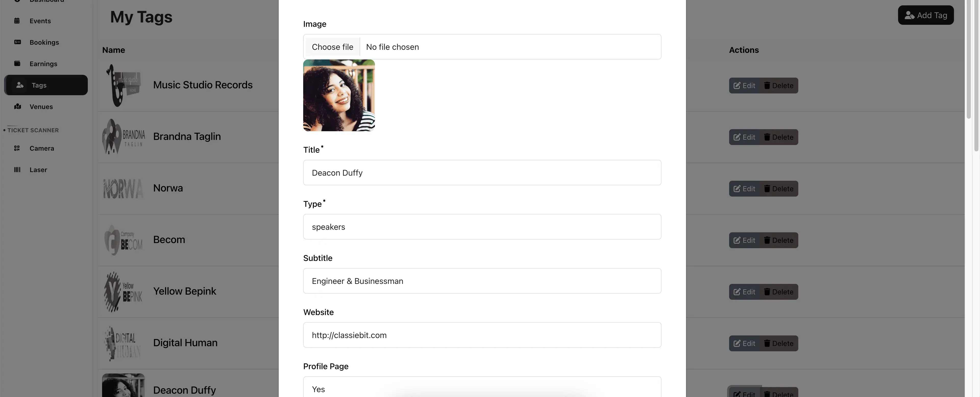
Task: Click the Dashboard icon at the top
Action: pyautogui.click(x=18, y=1)
